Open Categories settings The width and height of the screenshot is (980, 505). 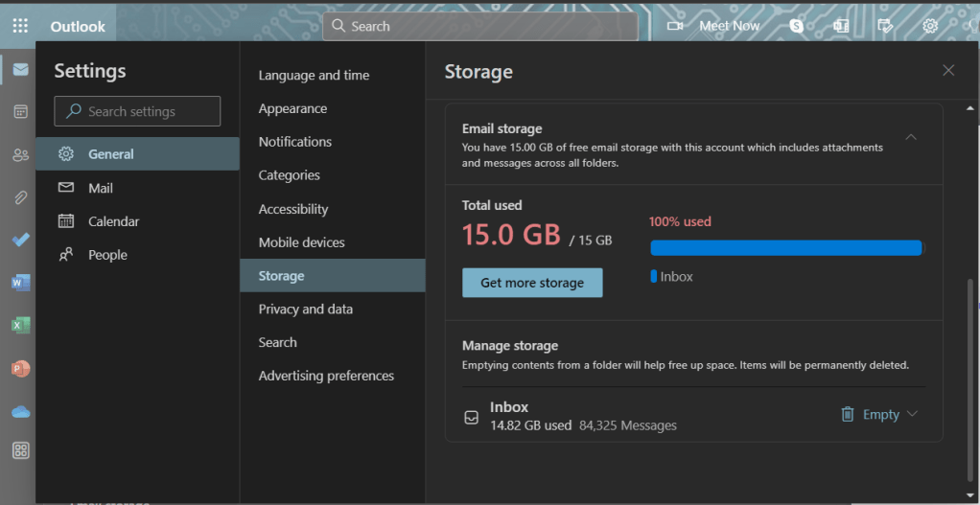[x=333, y=175]
